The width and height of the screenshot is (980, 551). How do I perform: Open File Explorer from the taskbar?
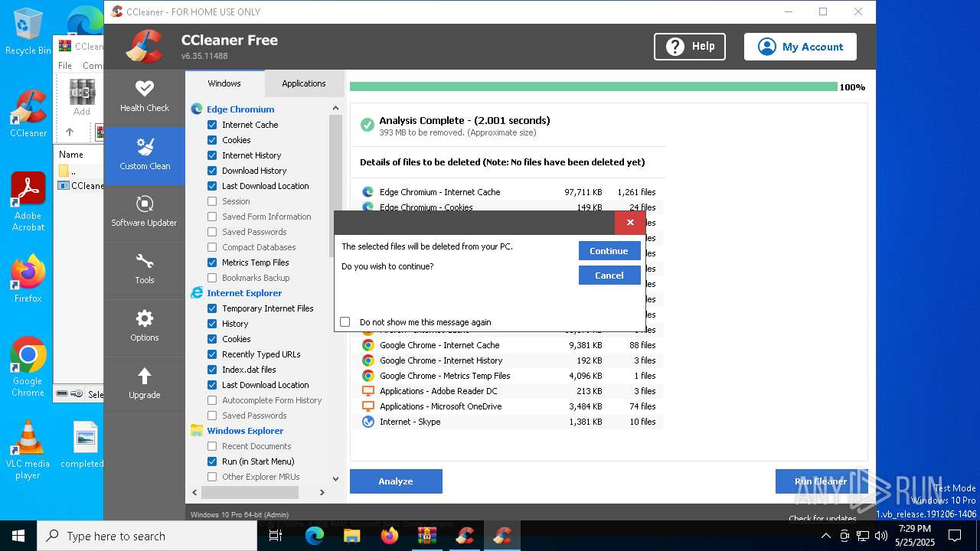[352, 536]
